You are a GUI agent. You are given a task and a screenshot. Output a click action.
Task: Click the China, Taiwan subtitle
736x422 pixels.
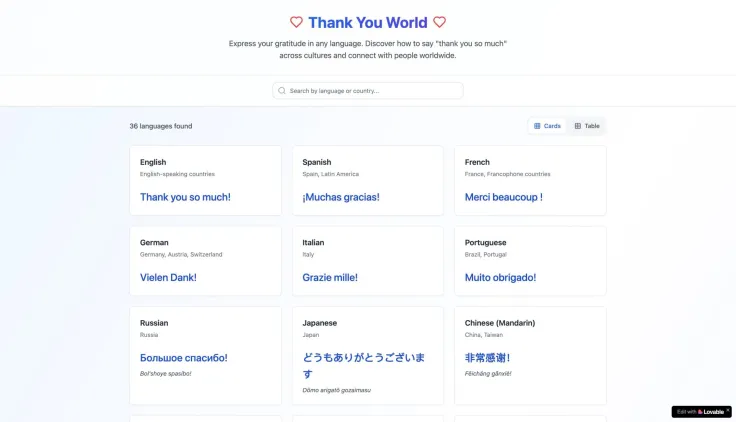coord(484,335)
